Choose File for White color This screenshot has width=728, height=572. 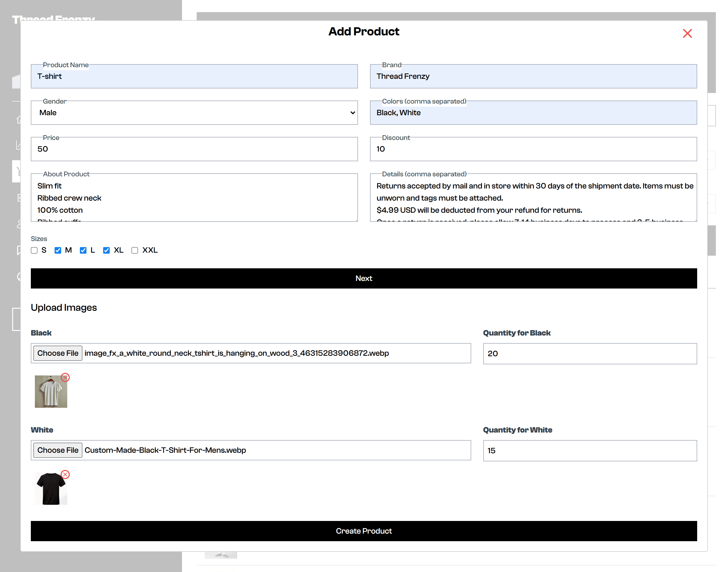58,450
